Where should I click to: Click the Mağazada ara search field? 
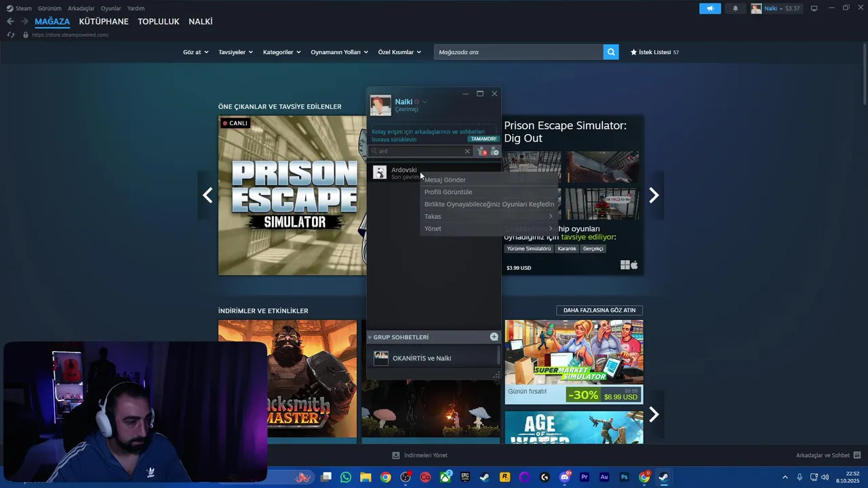tap(519, 52)
